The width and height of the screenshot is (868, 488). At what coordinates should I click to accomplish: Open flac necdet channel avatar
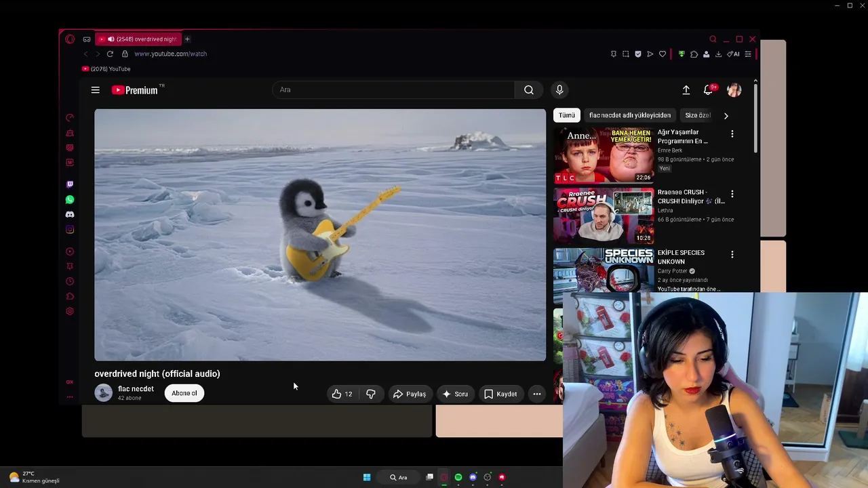pos(103,393)
